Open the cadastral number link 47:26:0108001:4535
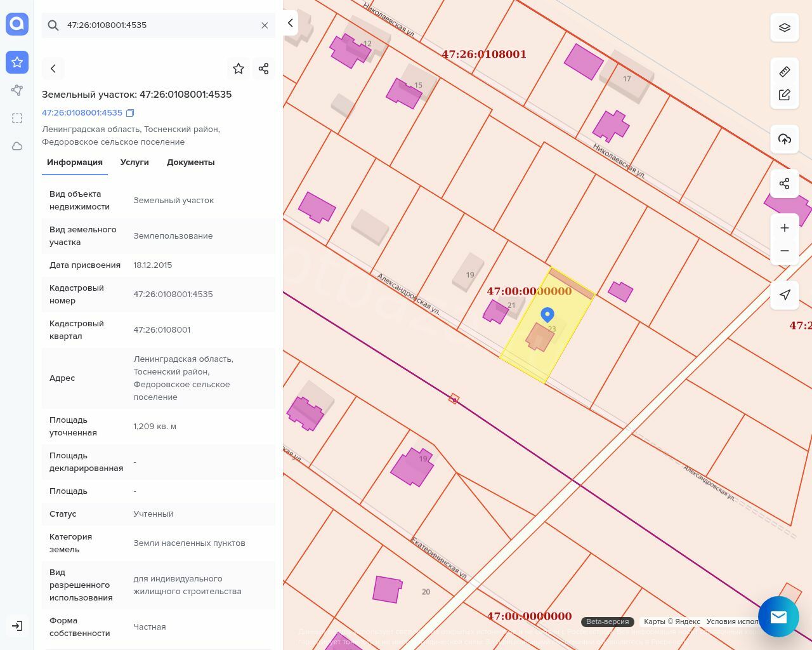The width and height of the screenshot is (812, 650). [x=82, y=113]
